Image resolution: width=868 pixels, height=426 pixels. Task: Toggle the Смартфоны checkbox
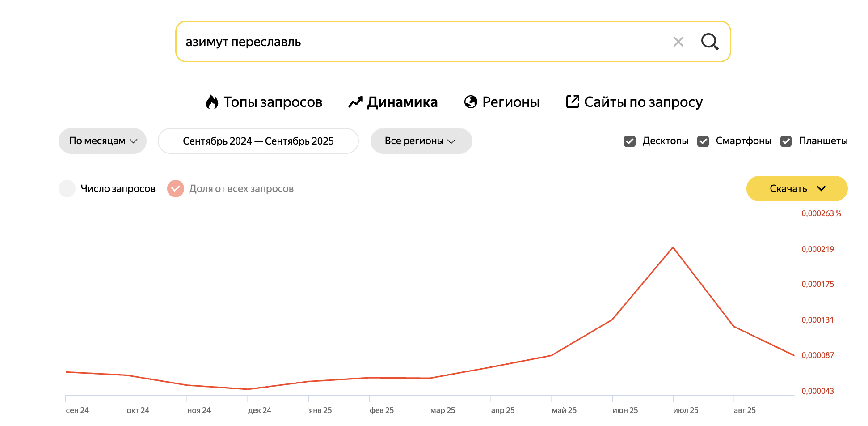point(703,141)
